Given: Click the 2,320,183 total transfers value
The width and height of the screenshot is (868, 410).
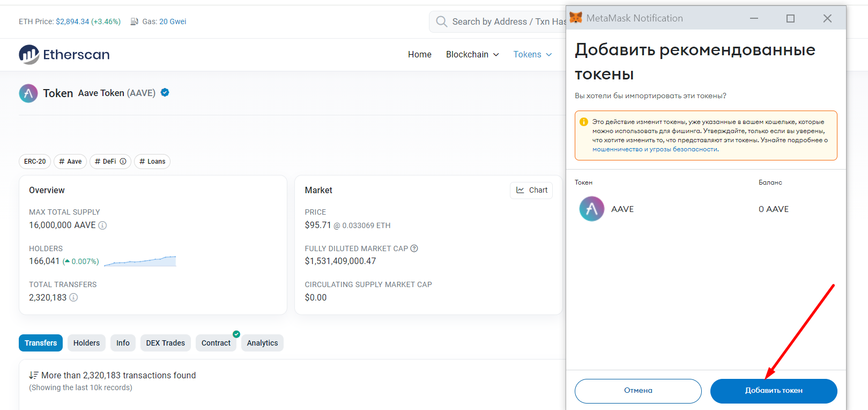Looking at the screenshot, I should 48,297.
